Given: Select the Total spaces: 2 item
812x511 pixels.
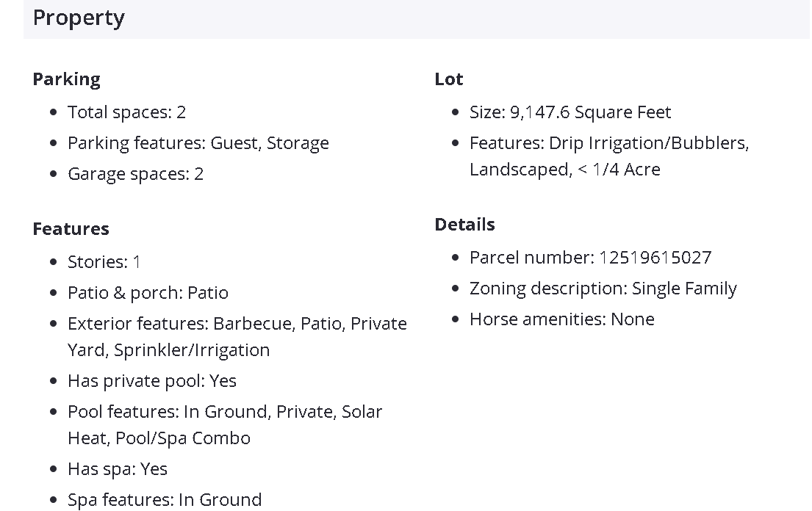Looking at the screenshot, I should pyautogui.click(x=126, y=112).
